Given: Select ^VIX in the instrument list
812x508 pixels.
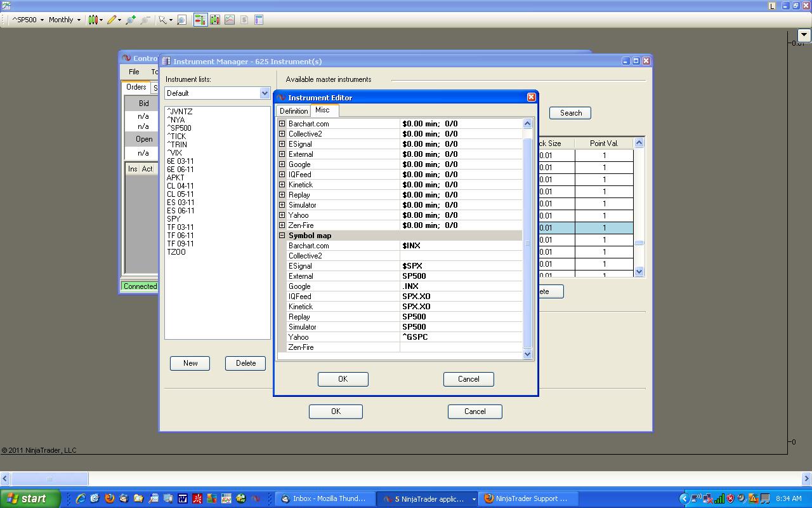Looking at the screenshot, I should click(x=174, y=153).
